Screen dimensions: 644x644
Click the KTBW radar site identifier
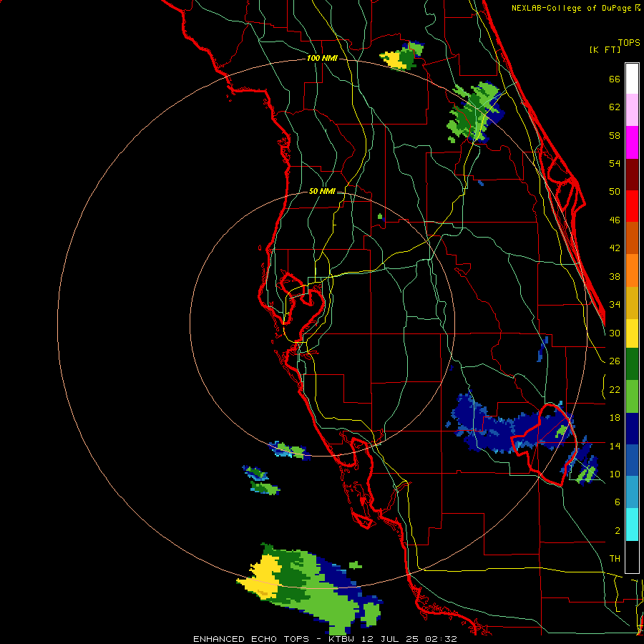tap(341, 639)
